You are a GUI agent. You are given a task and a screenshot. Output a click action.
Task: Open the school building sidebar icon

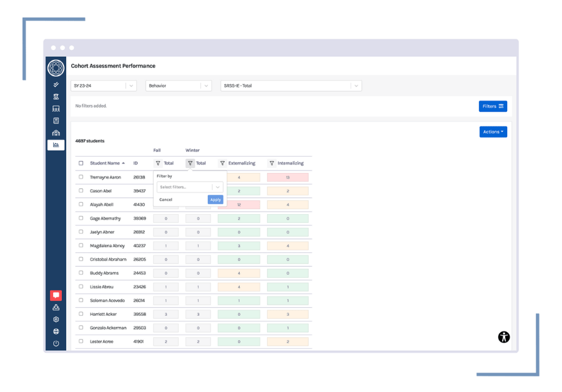click(x=56, y=133)
